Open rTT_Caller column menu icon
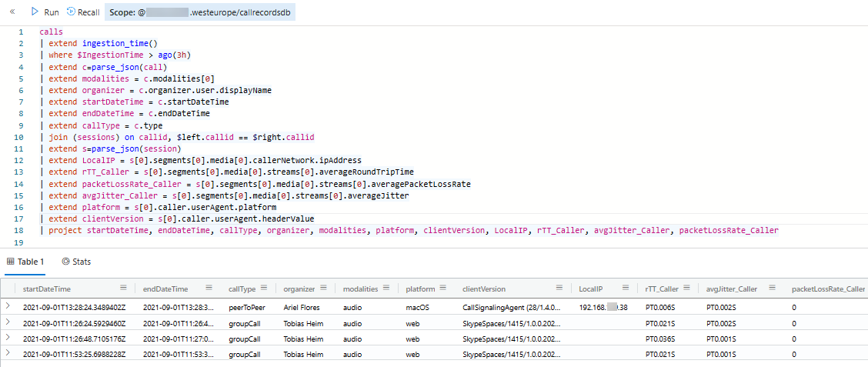Screen dimensions: 868x367 [686, 289]
